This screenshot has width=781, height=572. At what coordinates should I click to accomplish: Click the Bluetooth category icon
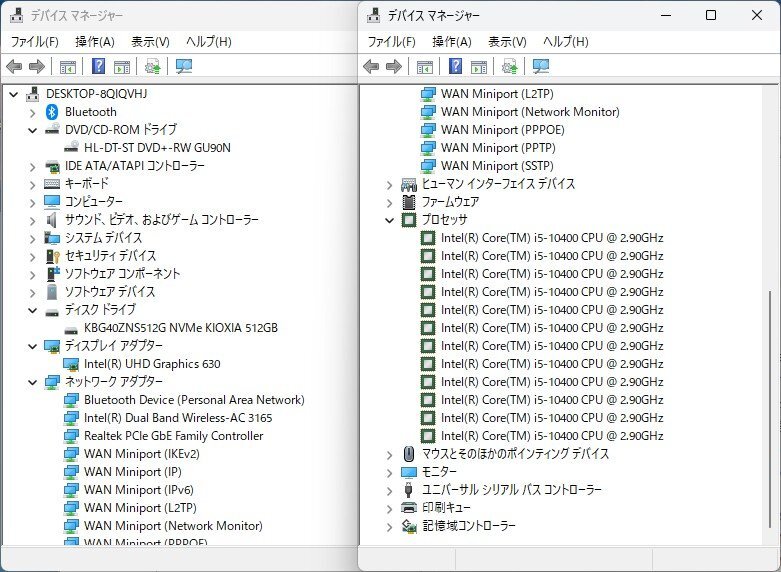click(x=52, y=112)
